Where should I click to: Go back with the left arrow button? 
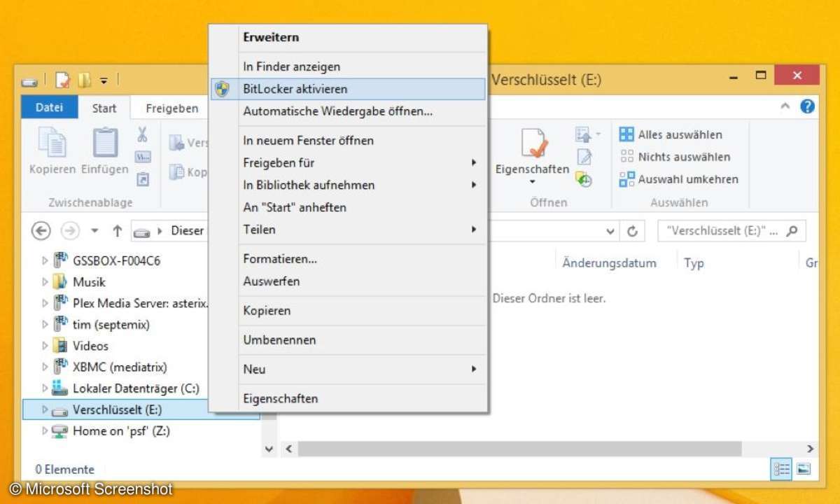(x=42, y=230)
